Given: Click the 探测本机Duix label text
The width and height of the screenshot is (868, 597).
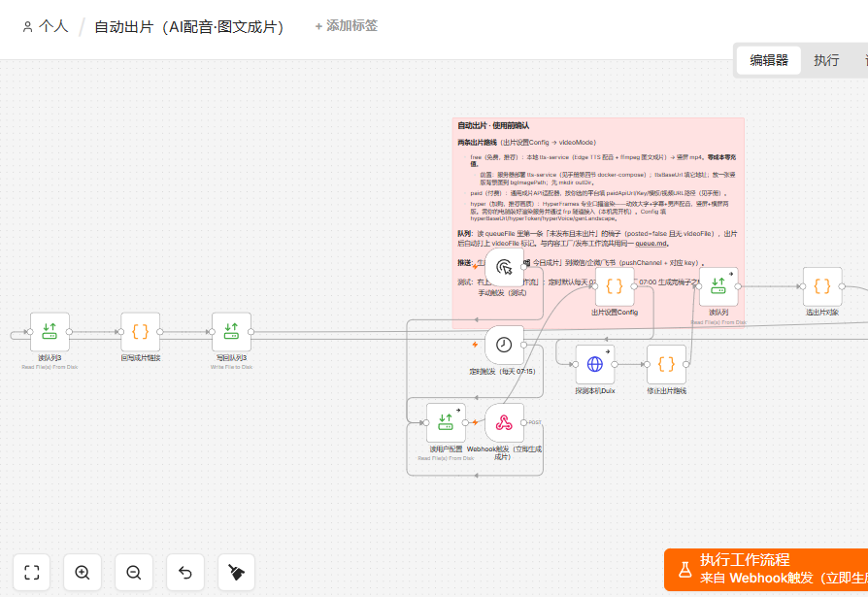Looking at the screenshot, I should pos(595,390).
